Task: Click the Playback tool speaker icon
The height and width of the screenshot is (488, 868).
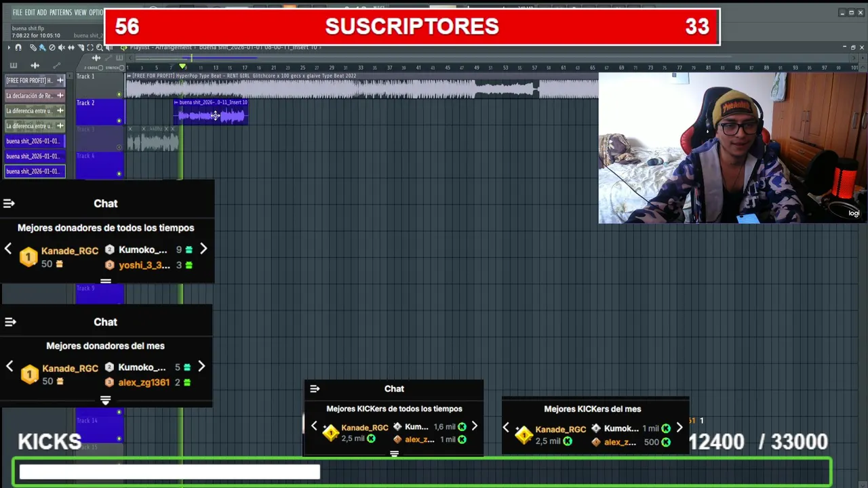Action: [109, 47]
